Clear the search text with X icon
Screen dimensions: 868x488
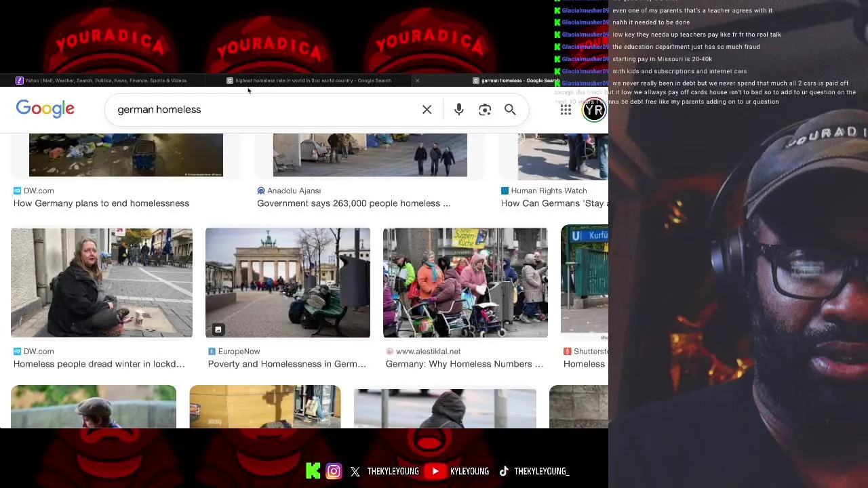(x=427, y=110)
